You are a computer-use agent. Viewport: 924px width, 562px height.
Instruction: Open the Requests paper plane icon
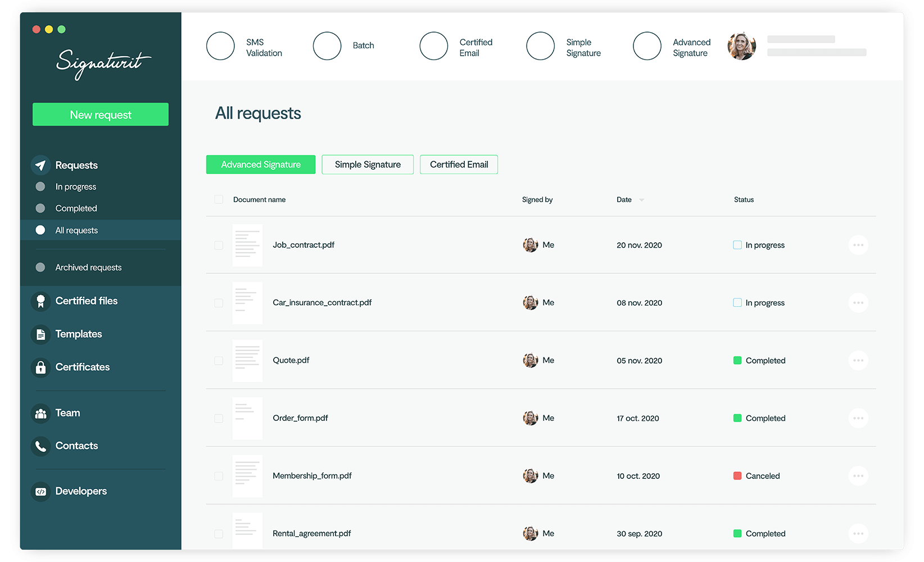(x=40, y=165)
